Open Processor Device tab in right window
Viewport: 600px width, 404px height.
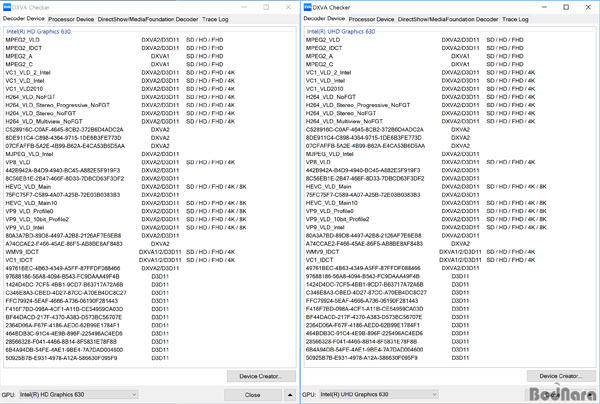coord(371,19)
